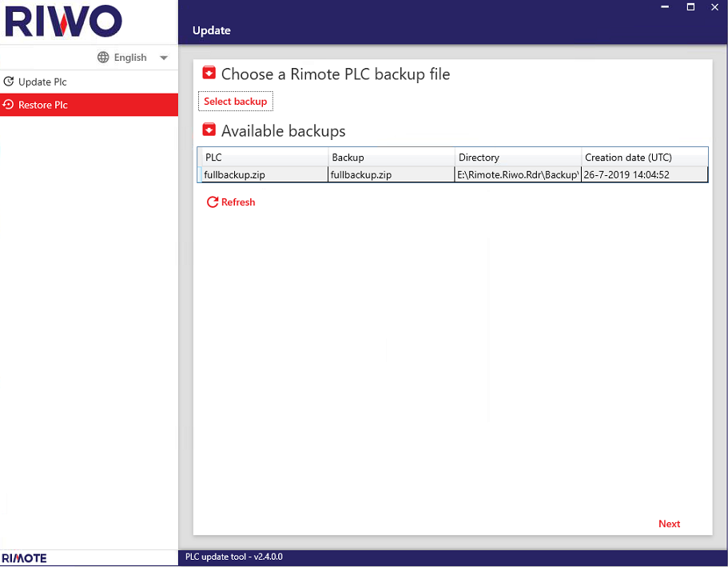This screenshot has width=728, height=567.
Task: Click the Restore Plc history icon
Action: (x=8, y=105)
